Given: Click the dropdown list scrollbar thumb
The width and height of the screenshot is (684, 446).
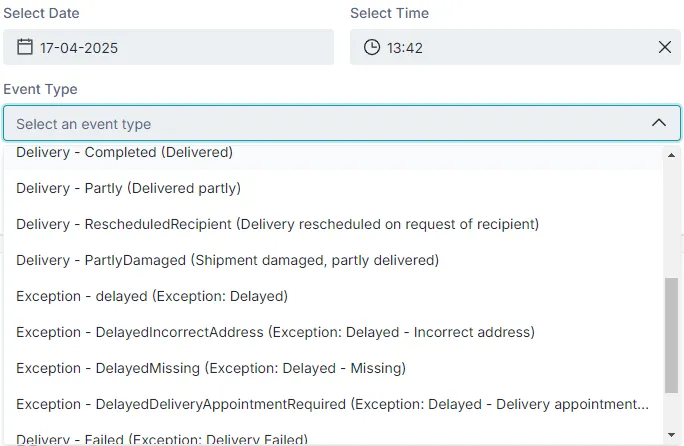Looking at the screenshot, I should point(671,335).
